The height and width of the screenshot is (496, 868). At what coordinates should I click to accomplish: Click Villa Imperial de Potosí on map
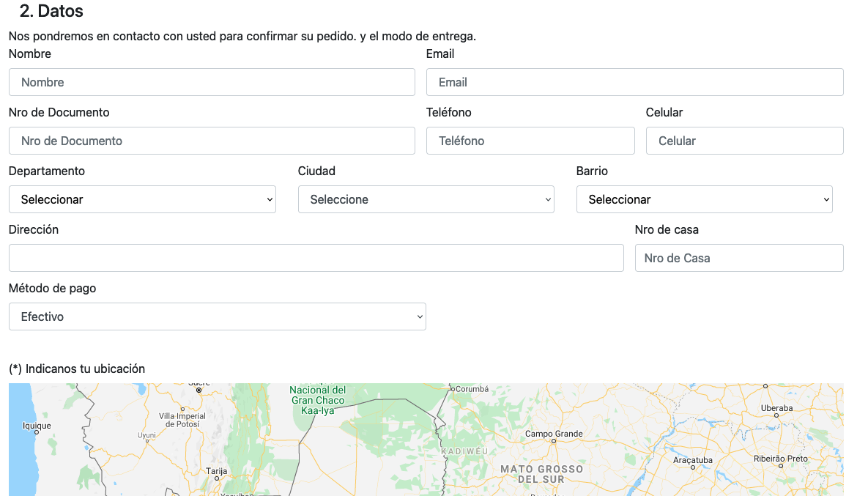pos(182,420)
